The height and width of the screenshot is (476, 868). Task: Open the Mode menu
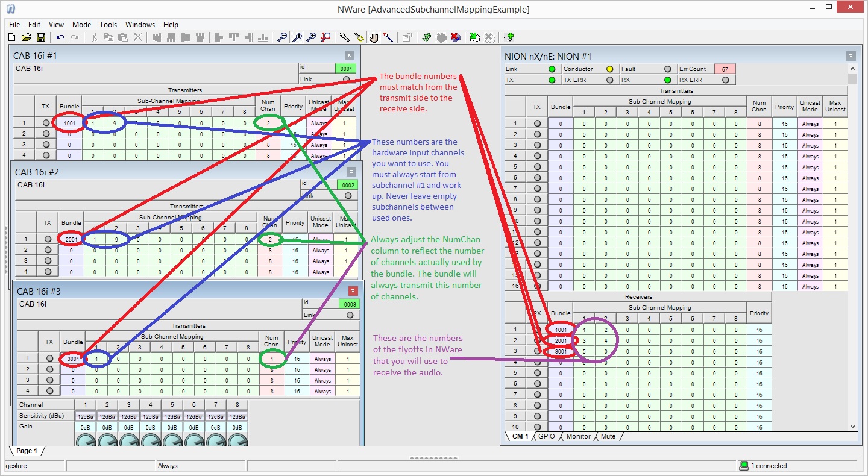coord(81,25)
